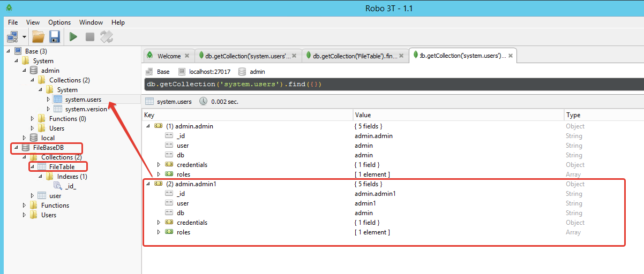Click the Indexes (1) folder icon
Viewport: 644px width, 274px height.
[50, 177]
